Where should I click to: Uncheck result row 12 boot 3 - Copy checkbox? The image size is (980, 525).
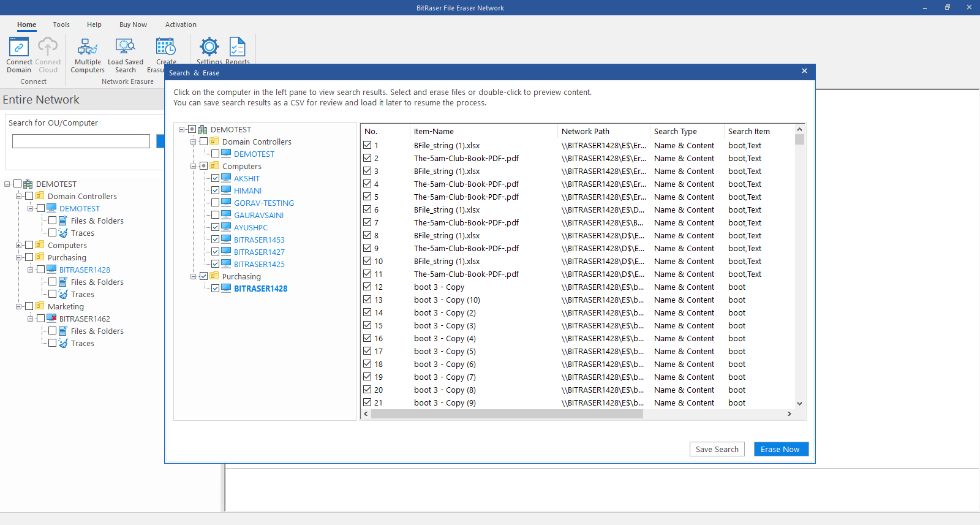pyautogui.click(x=367, y=287)
